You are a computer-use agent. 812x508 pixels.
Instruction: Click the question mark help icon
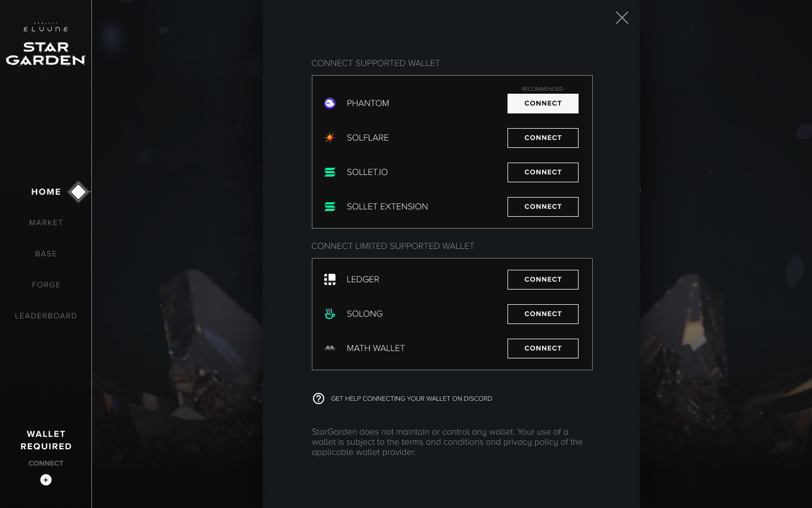click(x=319, y=398)
